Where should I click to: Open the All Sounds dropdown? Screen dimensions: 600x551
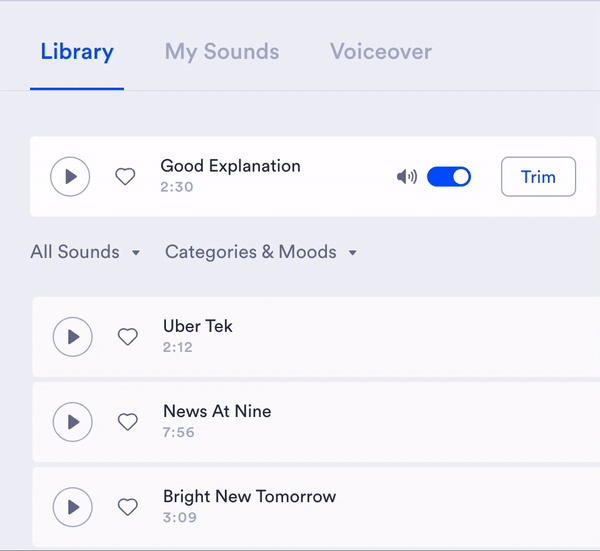coord(85,252)
